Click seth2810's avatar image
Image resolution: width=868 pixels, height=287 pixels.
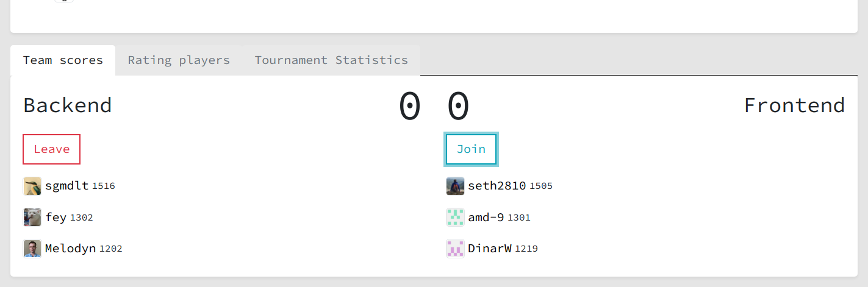[x=455, y=186]
